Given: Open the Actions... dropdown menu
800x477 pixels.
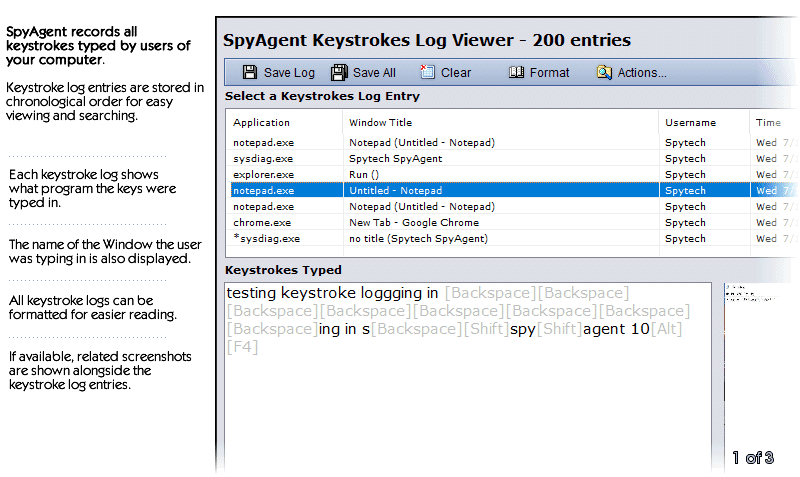Looking at the screenshot, I should [641, 73].
